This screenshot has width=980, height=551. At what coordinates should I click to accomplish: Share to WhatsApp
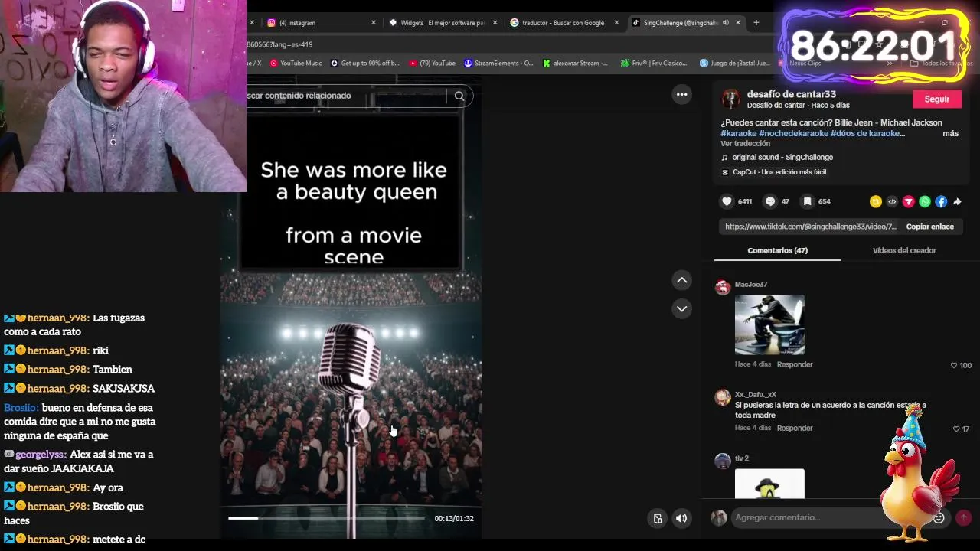click(925, 201)
